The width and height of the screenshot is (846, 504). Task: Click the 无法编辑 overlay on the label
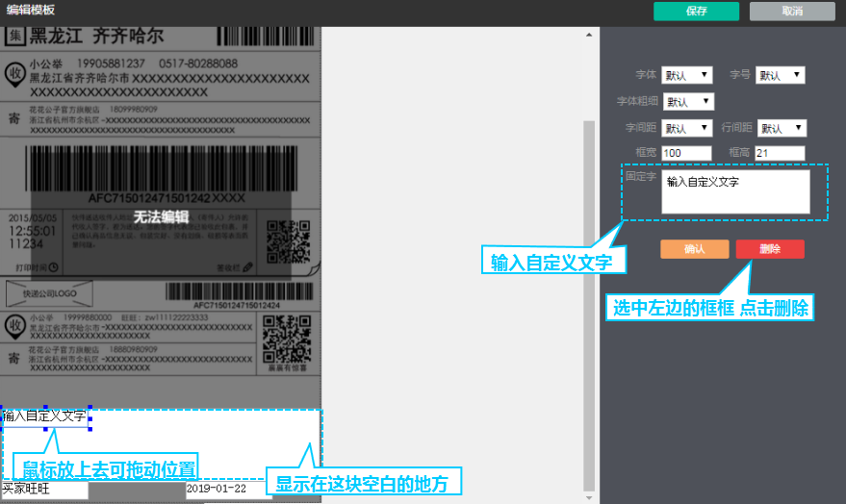[161, 217]
